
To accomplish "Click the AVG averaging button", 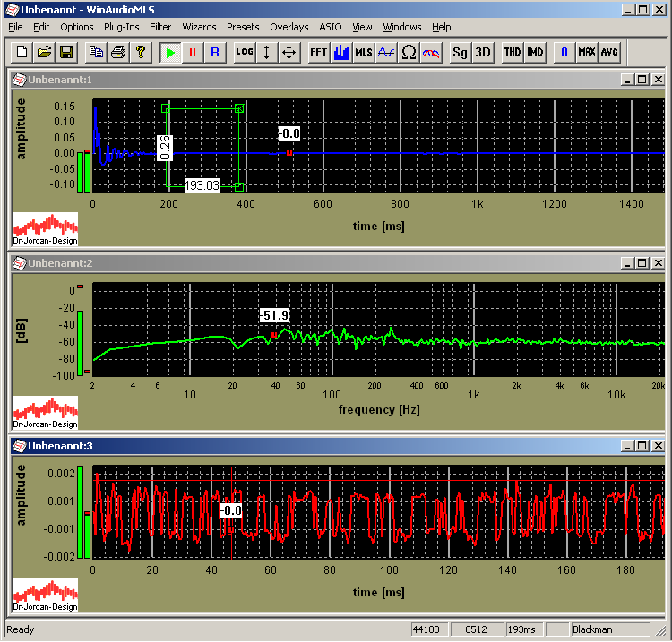I will [x=609, y=52].
